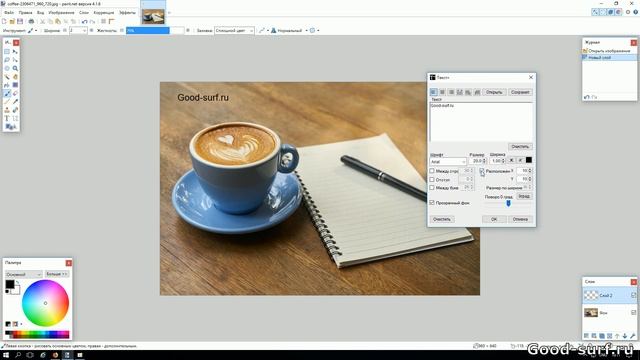
Task: Toggle the 'Расположен' checkbox
Action: (482, 171)
